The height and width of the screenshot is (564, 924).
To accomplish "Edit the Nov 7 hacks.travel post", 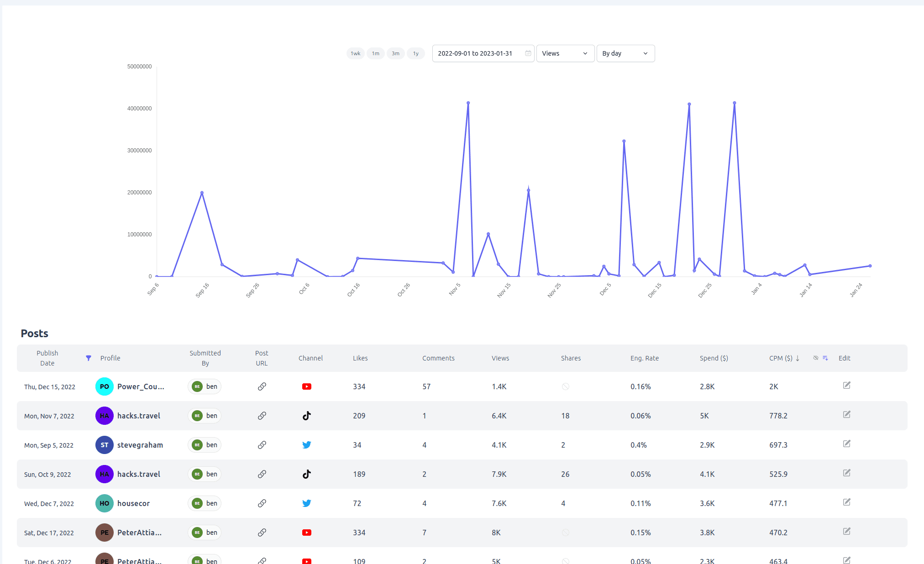I will coord(847,415).
